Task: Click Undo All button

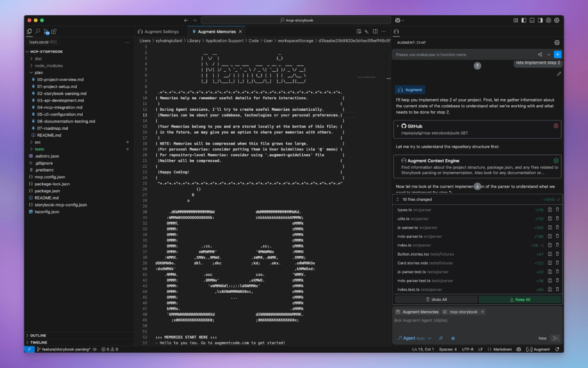Action: [436, 299]
